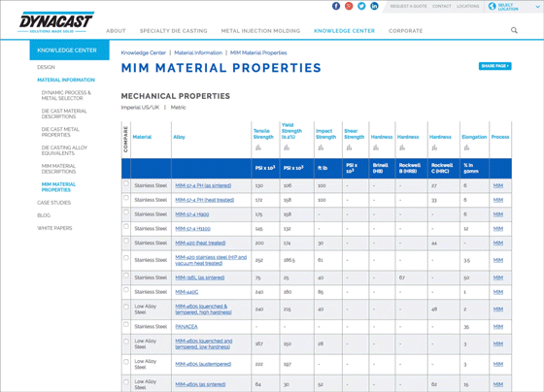Image resolution: width=544 pixels, height=392 pixels.
Task: Click chart icon under Elongation column
Action: (466, 148)
